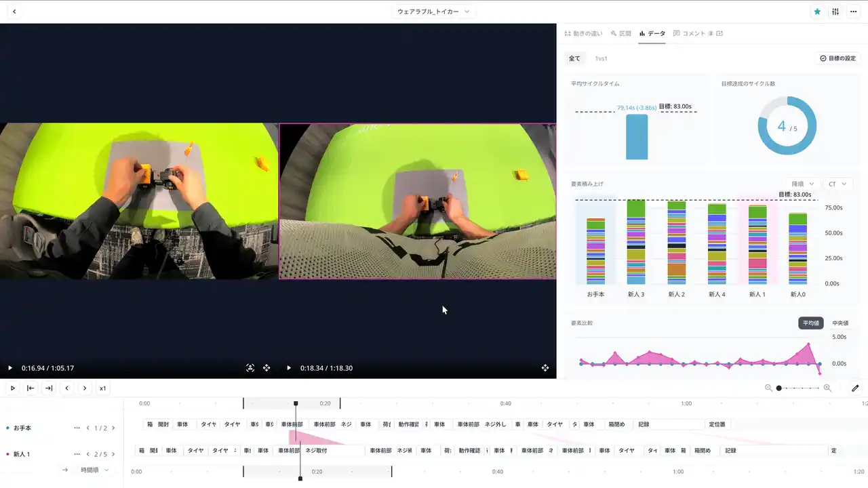Click the 目標の設定 button

coord(838,58)
